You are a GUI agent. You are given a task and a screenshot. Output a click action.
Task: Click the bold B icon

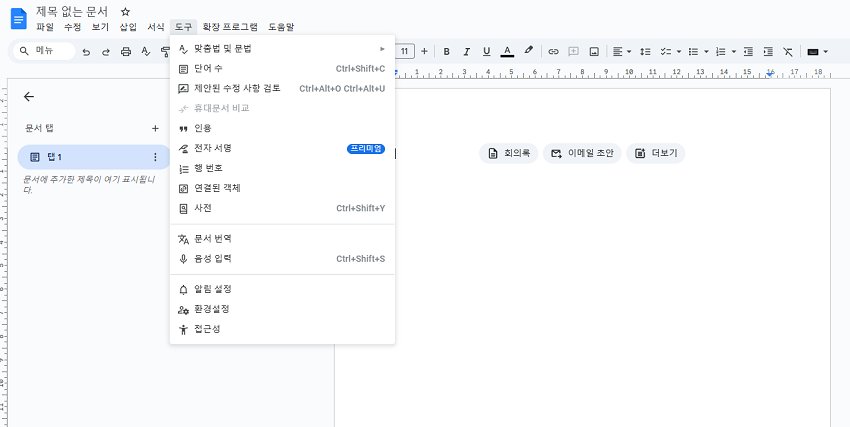(x=447, y=51)
